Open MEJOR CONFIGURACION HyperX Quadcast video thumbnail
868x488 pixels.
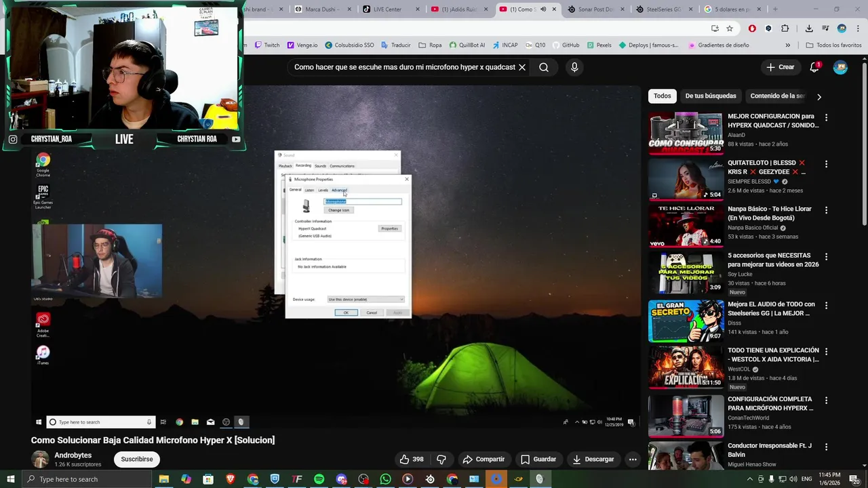(686, 134)
